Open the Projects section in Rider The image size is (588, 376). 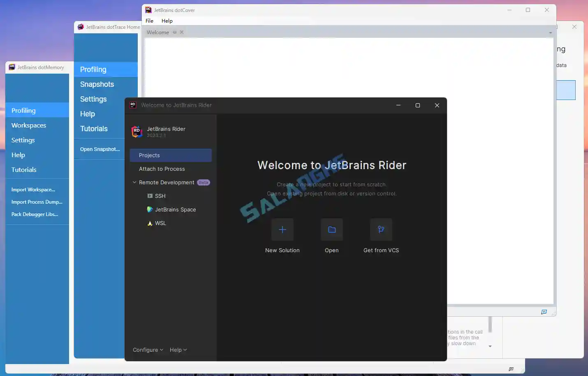pyautogui.click(x=171, y=155)
